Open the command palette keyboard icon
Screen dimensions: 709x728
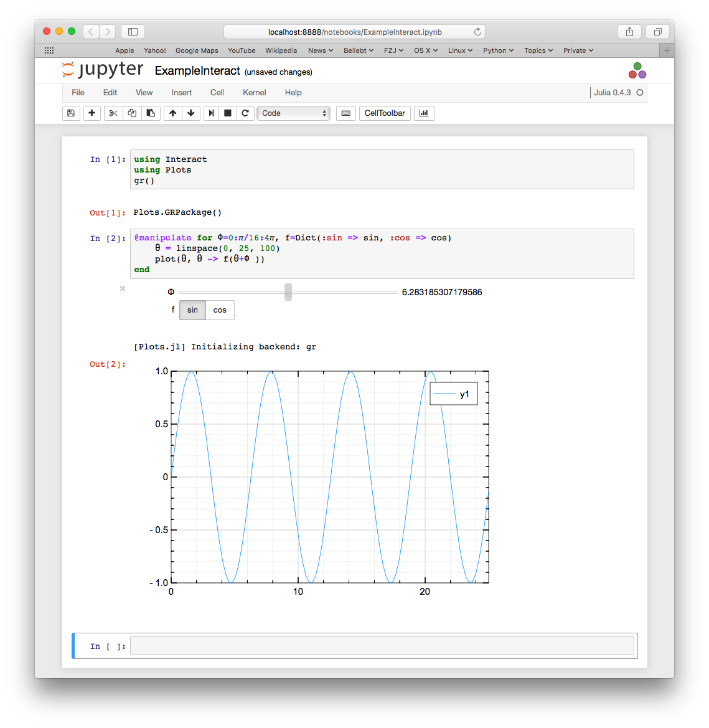click(x=346, y=113)
